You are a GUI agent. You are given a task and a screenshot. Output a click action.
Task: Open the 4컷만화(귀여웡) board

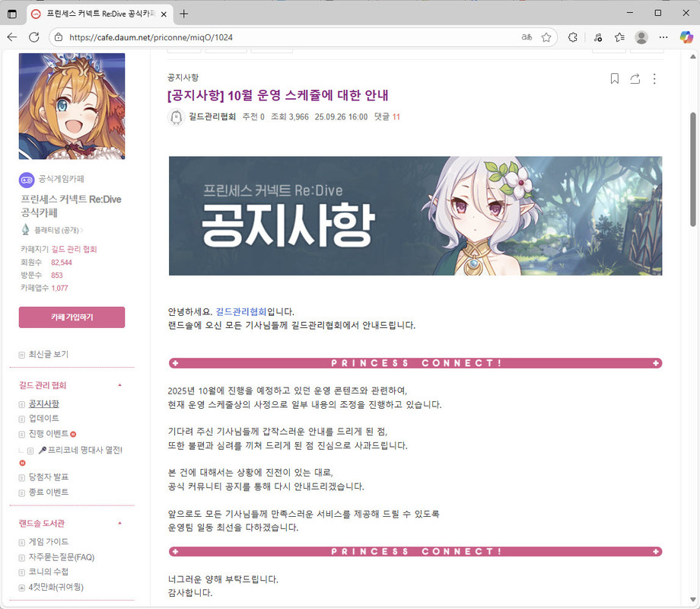pos(56,587)
